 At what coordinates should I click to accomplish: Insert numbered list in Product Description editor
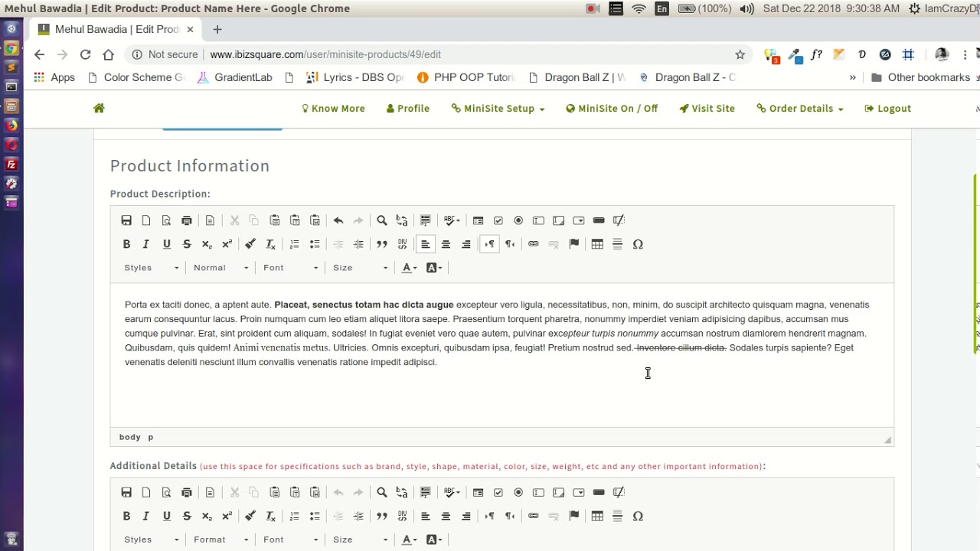295,244
